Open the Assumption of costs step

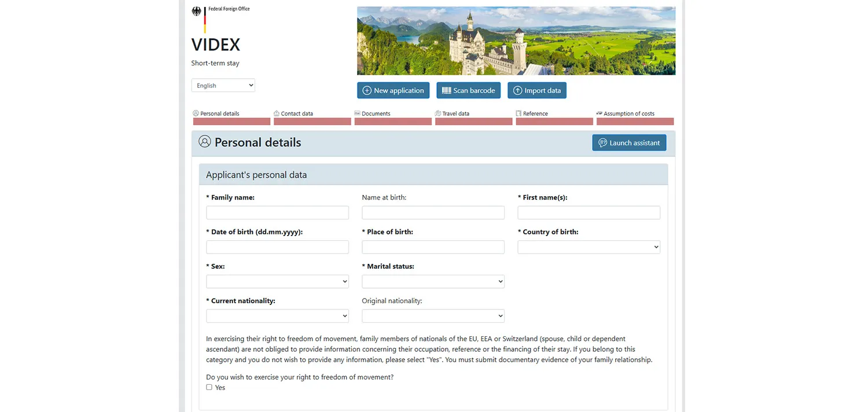pyautogui.click(x=635, y=117)
